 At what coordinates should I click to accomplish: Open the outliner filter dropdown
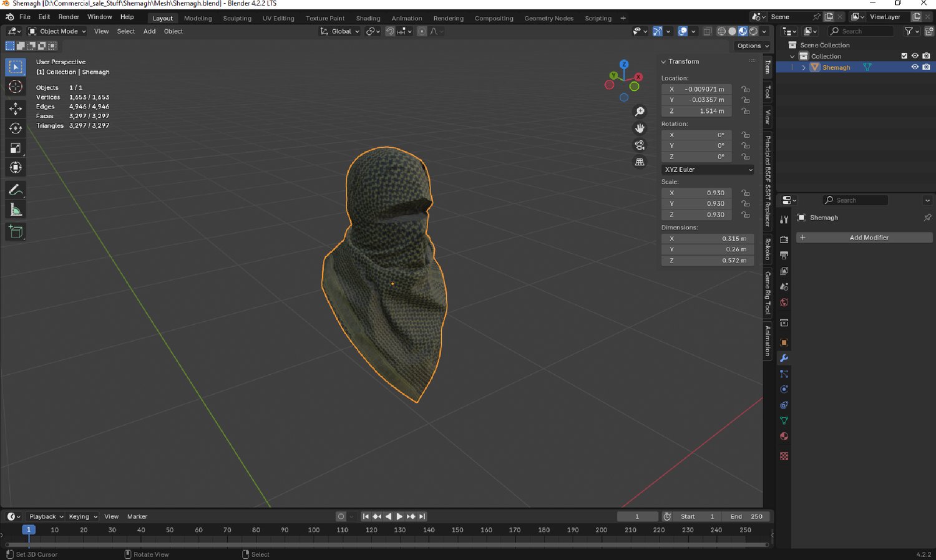pos(911,31)
